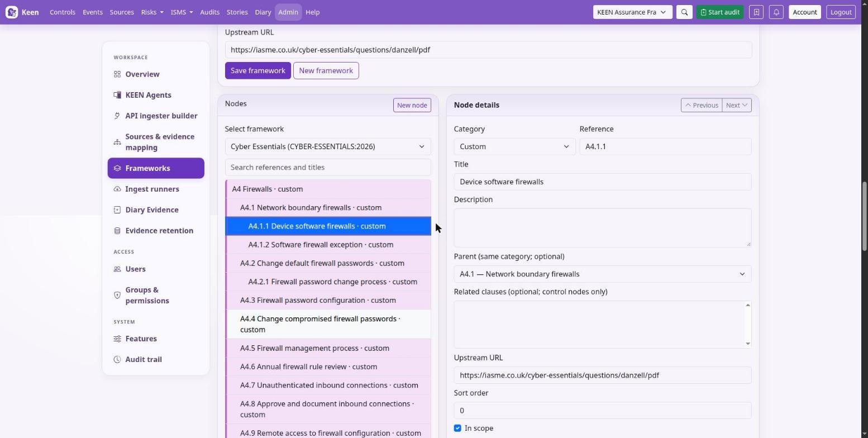Click the Frameworks layers icon
Screen dimensions: 868x438
(x=117, y=168)
